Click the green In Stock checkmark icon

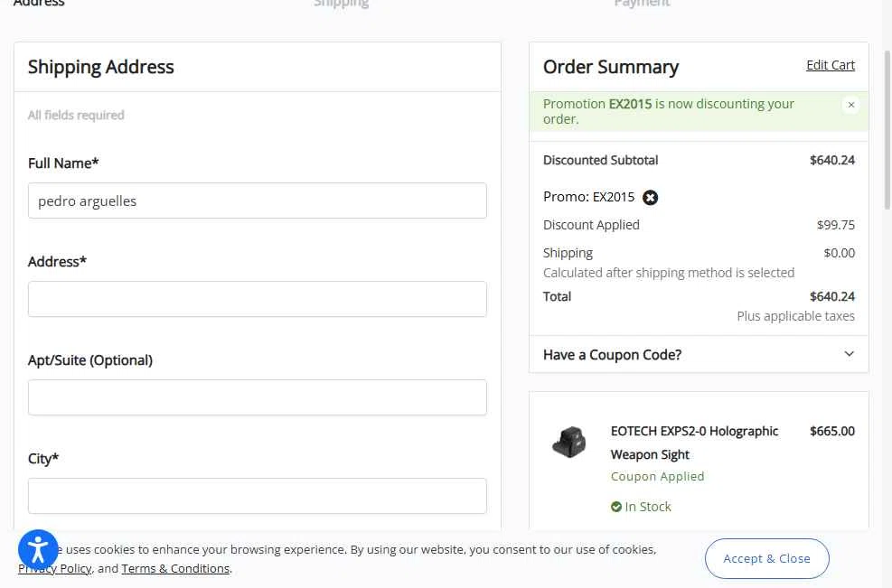point(616,507)
